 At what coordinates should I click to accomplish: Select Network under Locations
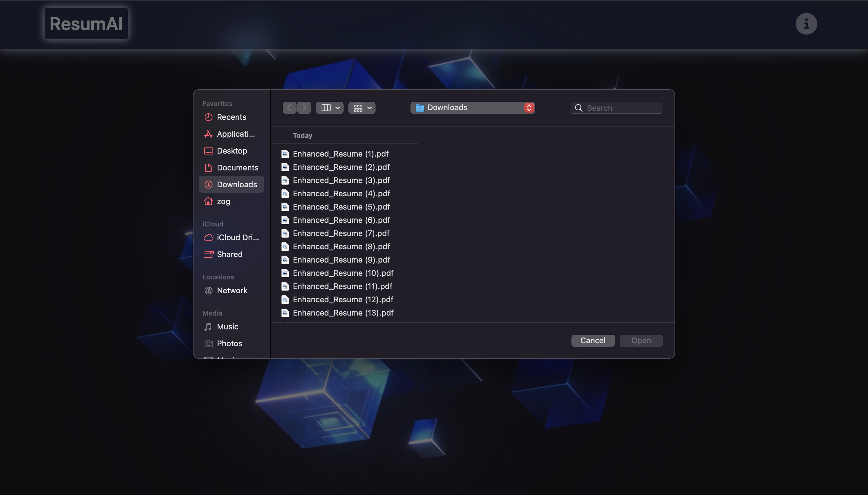232,291
